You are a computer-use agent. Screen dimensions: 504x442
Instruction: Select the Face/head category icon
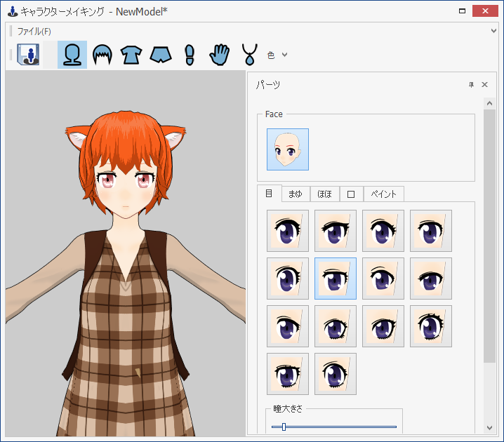coord(72,55)
